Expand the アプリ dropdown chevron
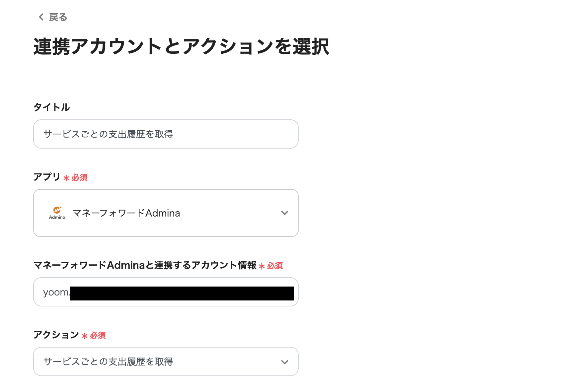The width and height of the screenshot is (588, 392). pyautogui.click(x=284, y=213)
